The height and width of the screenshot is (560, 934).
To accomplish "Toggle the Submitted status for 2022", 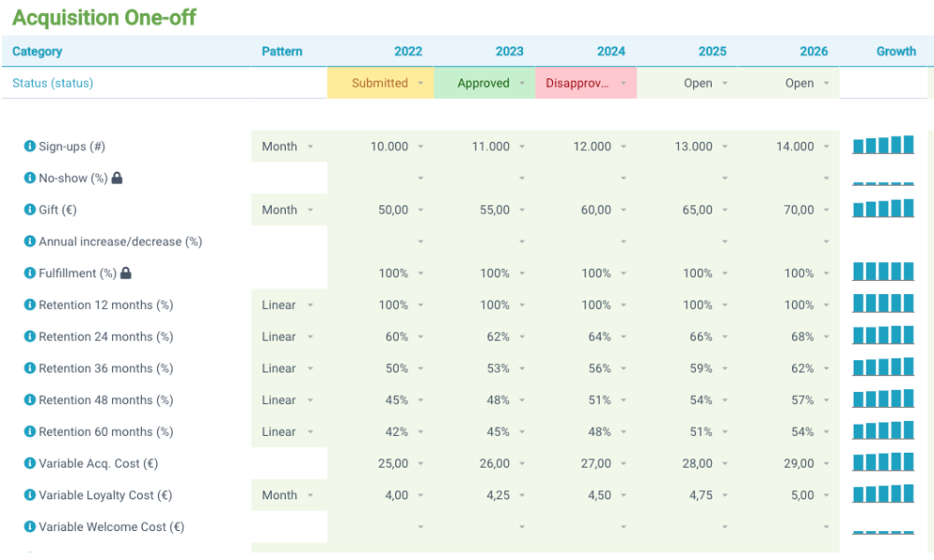I will pos(380,83).
